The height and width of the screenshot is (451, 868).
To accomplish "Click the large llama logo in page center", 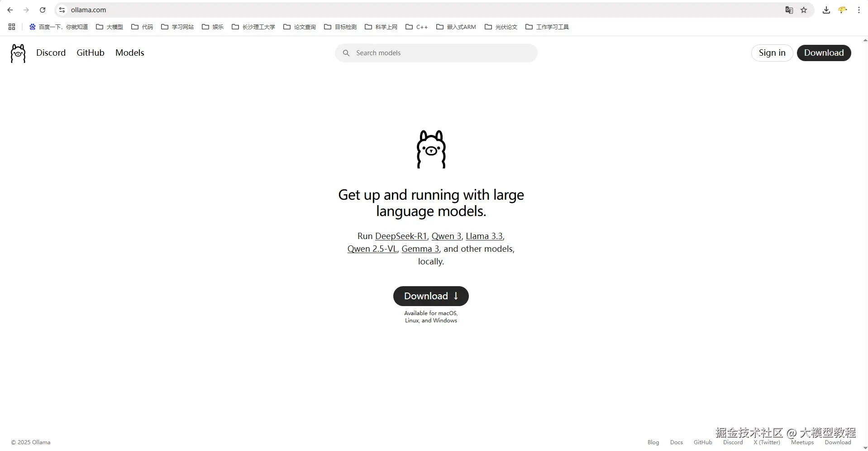I will point(431,149).
